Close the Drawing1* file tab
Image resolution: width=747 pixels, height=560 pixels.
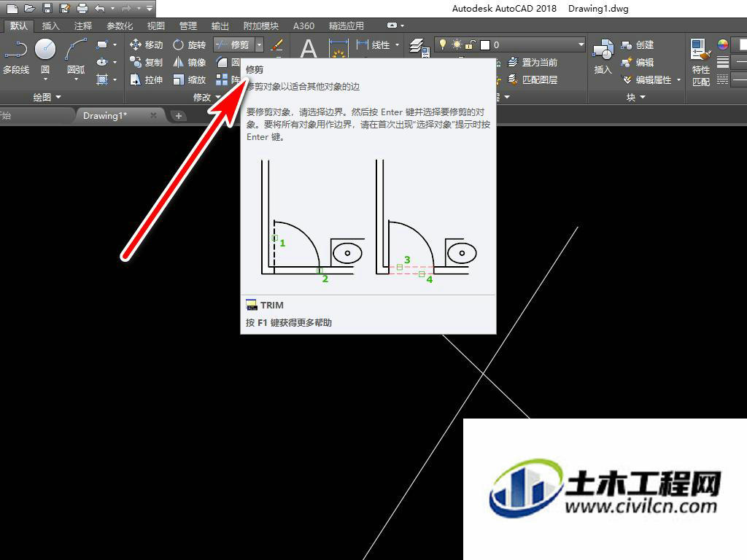click(153, 115)
